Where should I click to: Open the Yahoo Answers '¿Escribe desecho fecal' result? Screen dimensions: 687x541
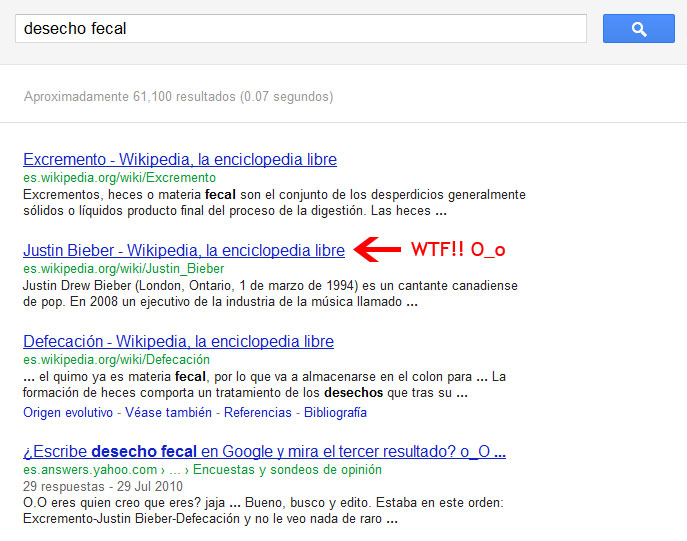pyautogui.click(x=264, y=451)
